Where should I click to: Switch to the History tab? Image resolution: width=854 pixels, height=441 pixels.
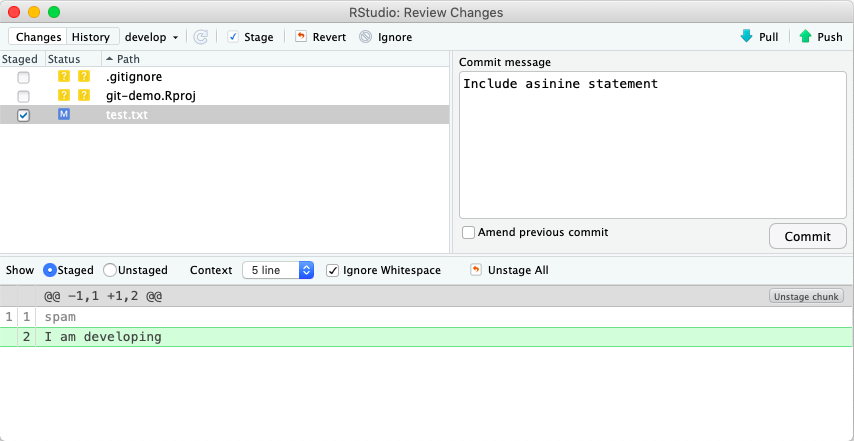pyautogui.click(x=91, y=37)
